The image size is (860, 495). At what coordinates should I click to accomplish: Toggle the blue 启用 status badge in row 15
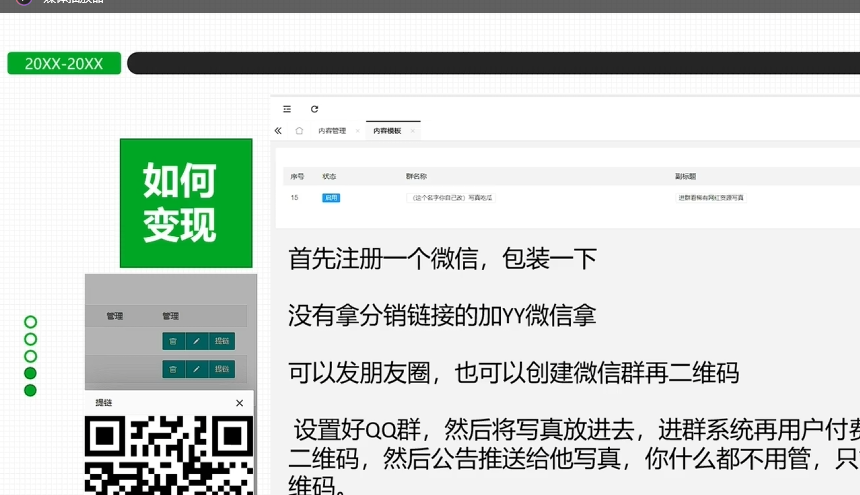coord(331,198)
